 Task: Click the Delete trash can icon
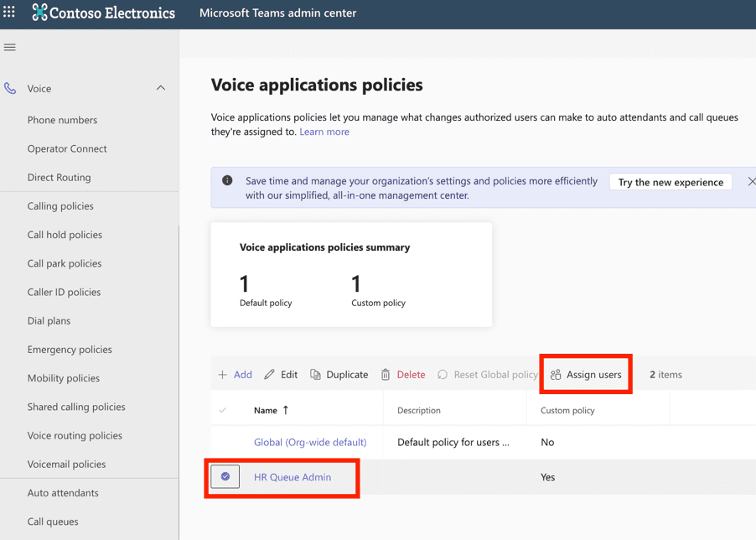(386, 375)
